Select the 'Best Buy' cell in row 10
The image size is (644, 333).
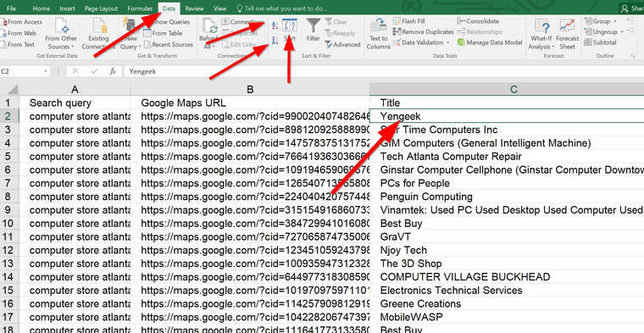507,224
